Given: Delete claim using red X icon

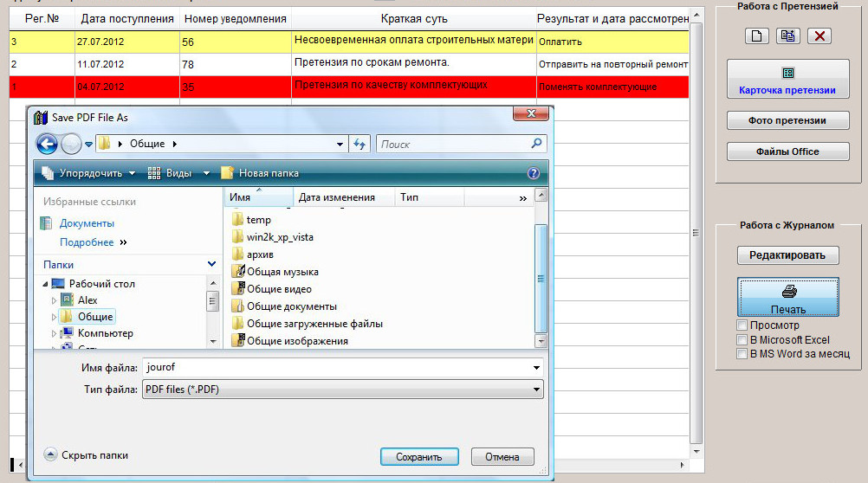Looking at the screenshot, I should click(819, 36).
